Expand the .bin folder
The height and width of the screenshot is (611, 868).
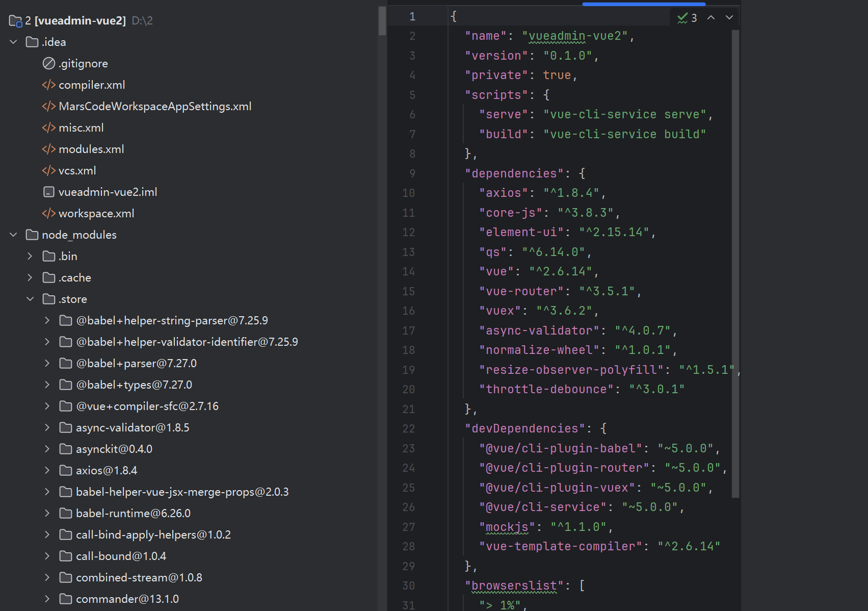30,256
